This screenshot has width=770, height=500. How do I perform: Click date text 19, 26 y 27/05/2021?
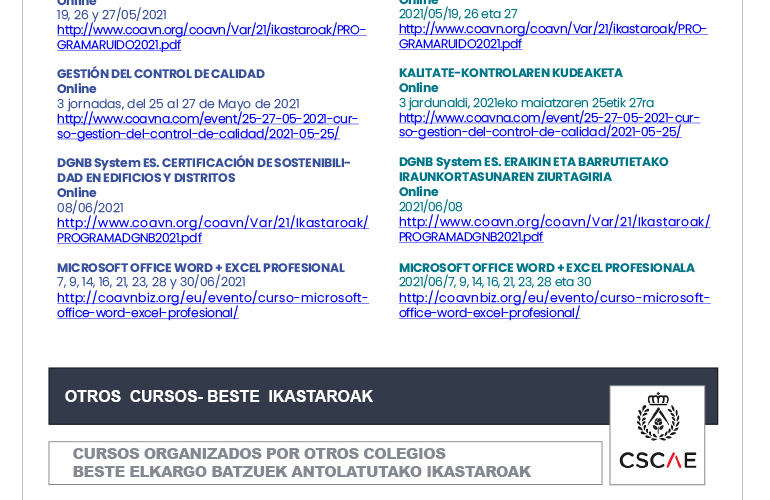[112, 15]
